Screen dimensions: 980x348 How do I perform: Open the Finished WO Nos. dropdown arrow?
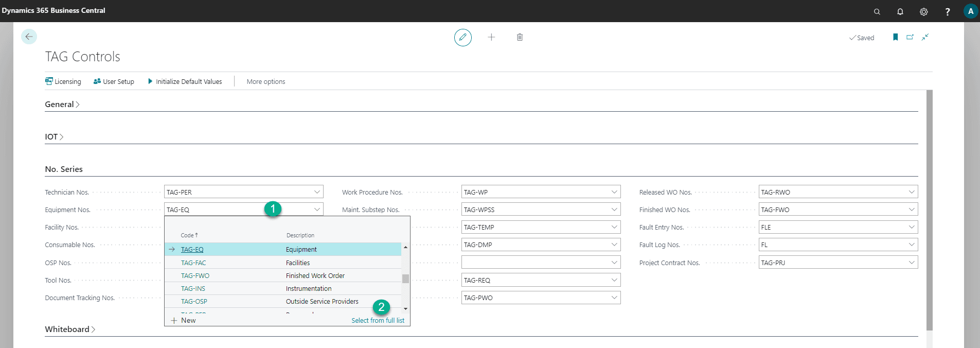coord(912,210)
